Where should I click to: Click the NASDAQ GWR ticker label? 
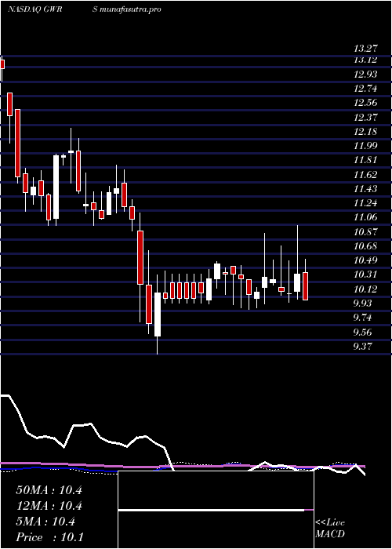coord(34,9)
